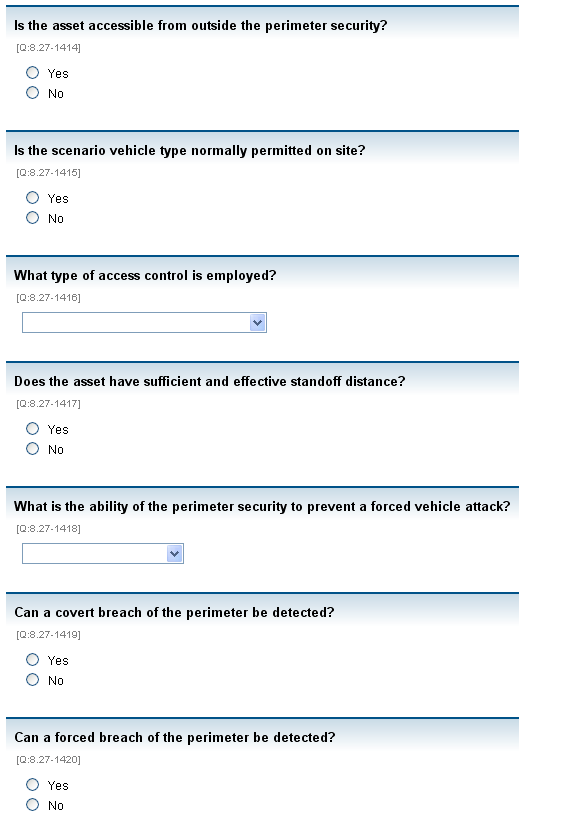Mark No for sufficient standoff distance
This screenshot has width=577, height=830.
33,448
